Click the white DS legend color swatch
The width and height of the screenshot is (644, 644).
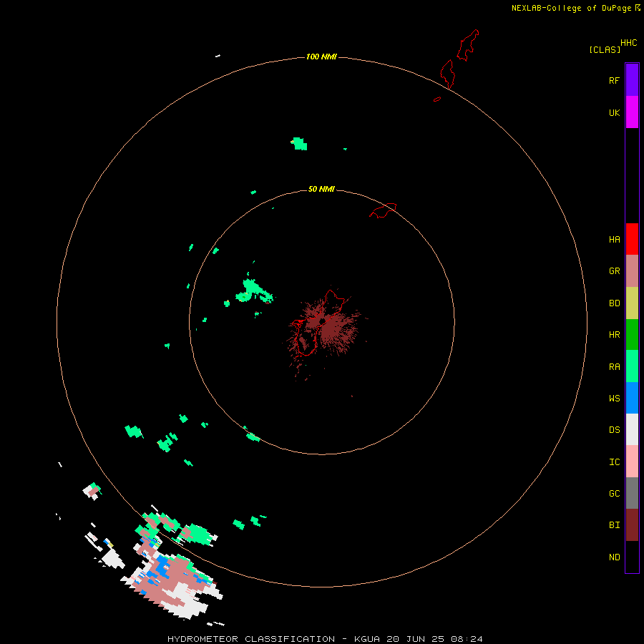pos(632,429)
